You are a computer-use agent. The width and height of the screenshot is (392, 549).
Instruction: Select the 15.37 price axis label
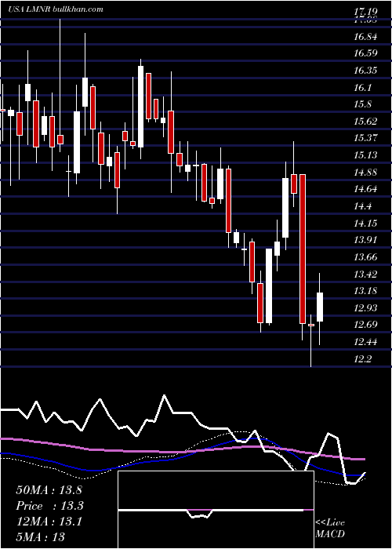[x=365, y=138]
